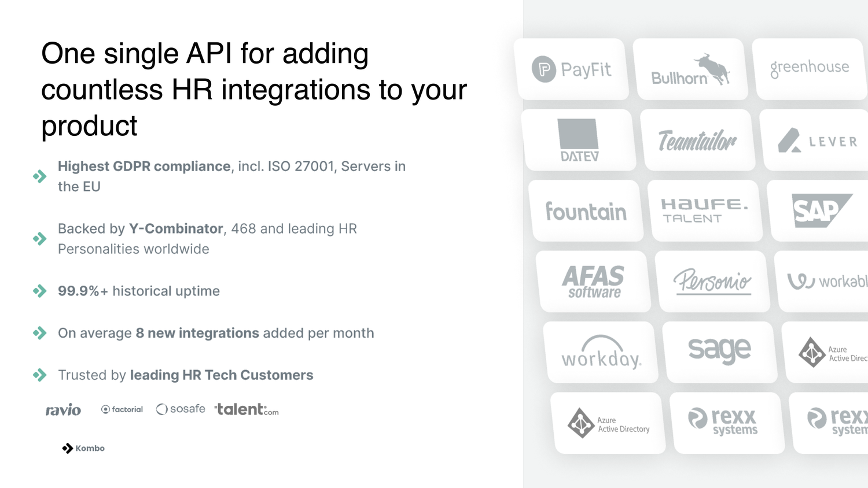Click the arrow bullet beside Trusted by leading

tap(40, 375)
